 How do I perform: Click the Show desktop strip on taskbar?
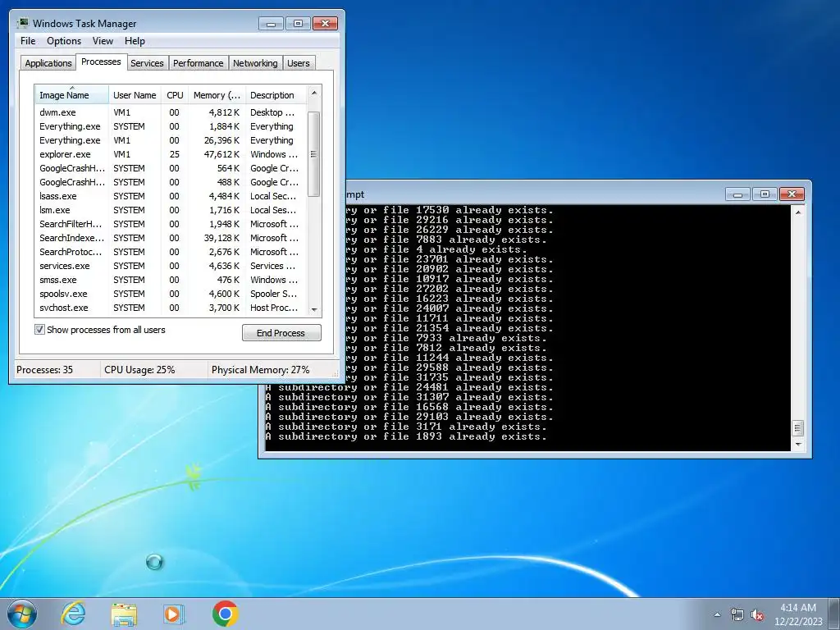[x=836, y=614]
